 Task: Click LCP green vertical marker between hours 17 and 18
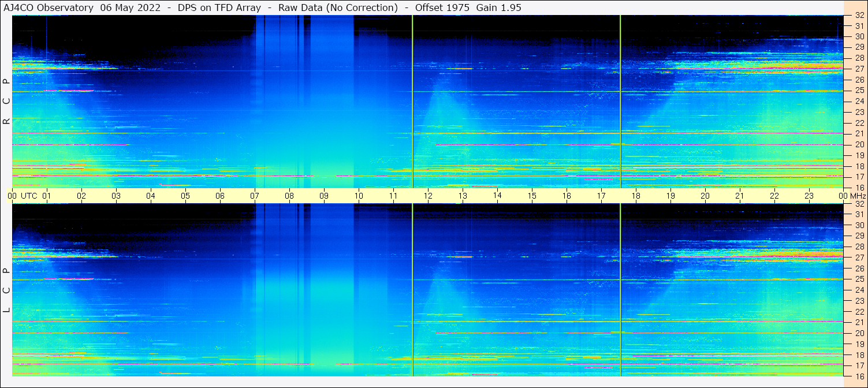click(620, 290)
